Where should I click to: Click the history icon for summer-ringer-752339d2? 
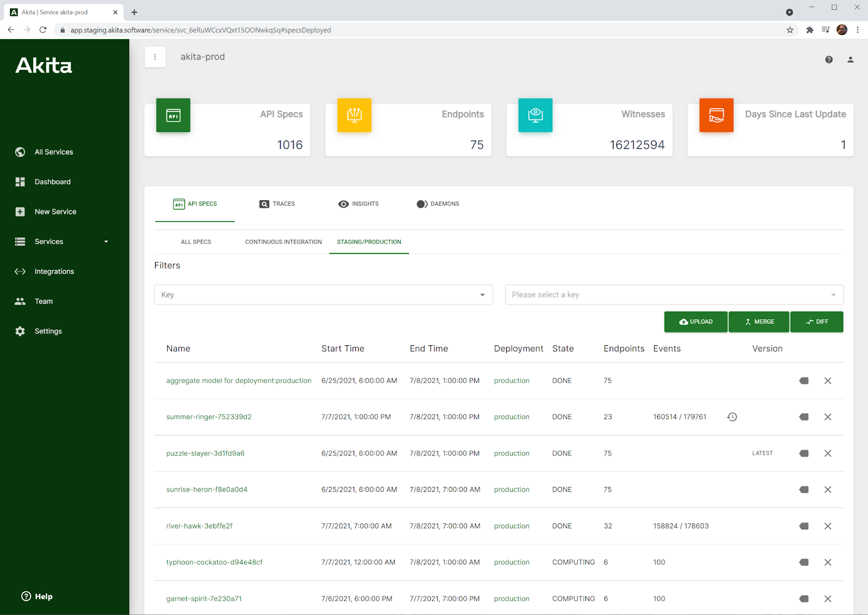click(732, 417)
